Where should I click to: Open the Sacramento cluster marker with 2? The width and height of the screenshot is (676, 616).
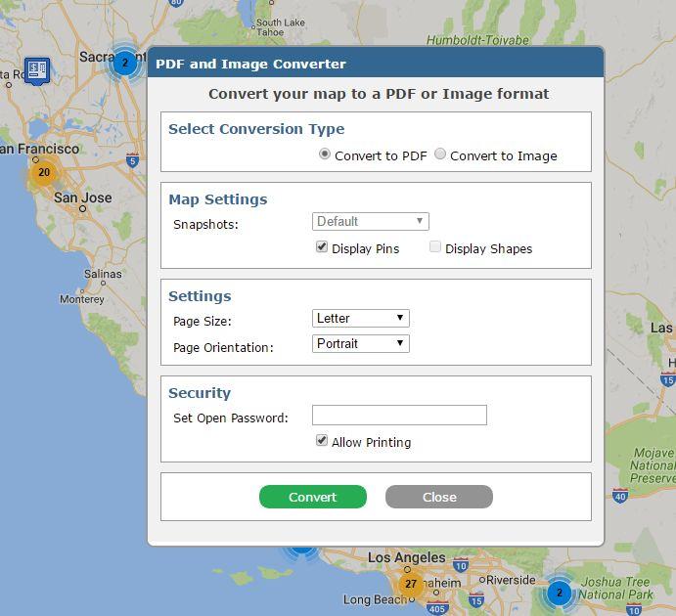(x=125, y=63)
